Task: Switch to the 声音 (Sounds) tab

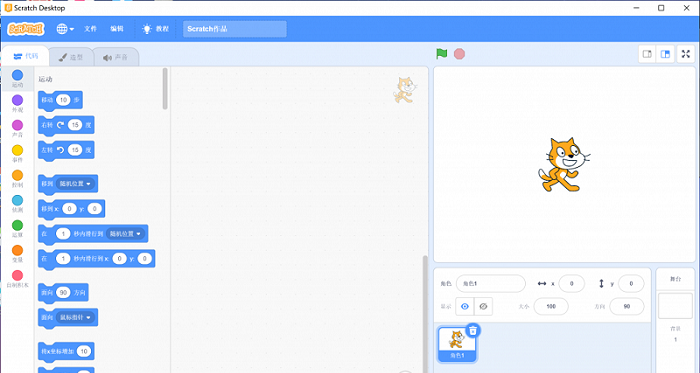Action: pos(116,57)
